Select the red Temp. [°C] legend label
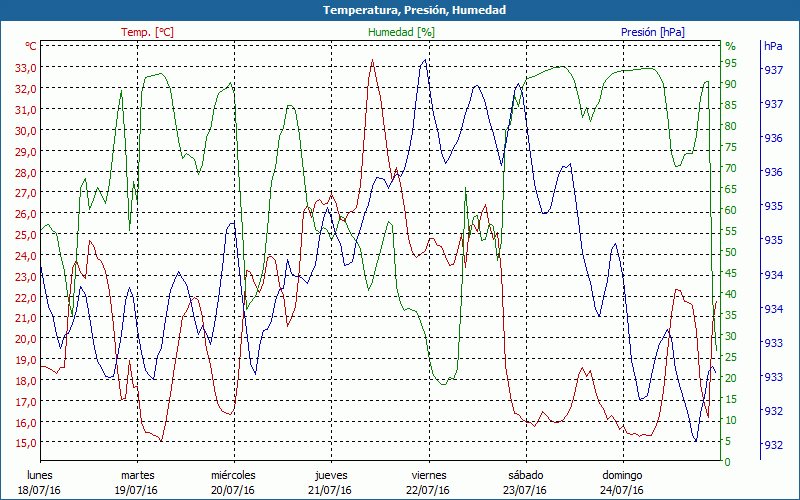This screenshot has width=800, height=500. 147,32
